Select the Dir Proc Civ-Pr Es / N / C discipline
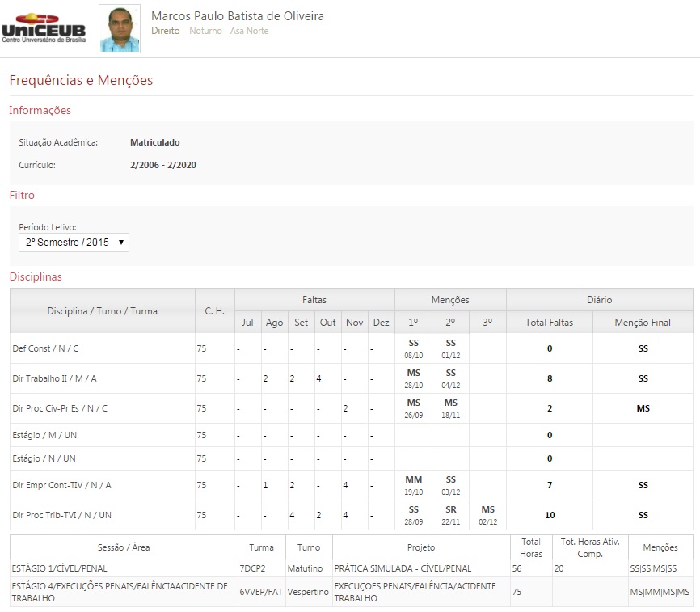Viewport: 700px width, 612px height. 60,408
